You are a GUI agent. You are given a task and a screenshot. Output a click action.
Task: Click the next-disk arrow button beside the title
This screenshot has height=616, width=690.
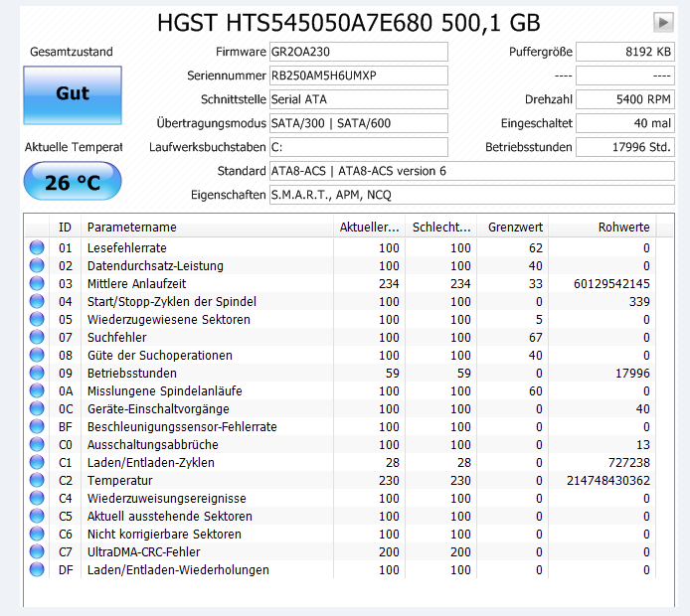point(663,22)
